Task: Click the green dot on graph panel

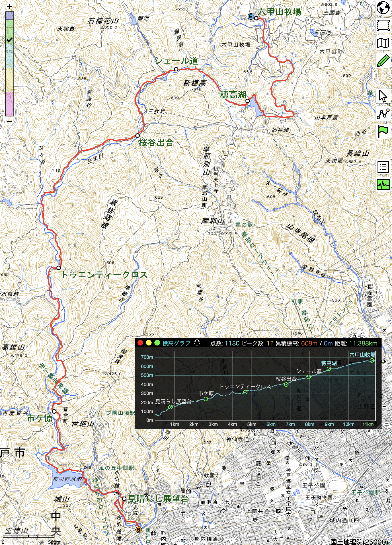Action: coord(157,343)
